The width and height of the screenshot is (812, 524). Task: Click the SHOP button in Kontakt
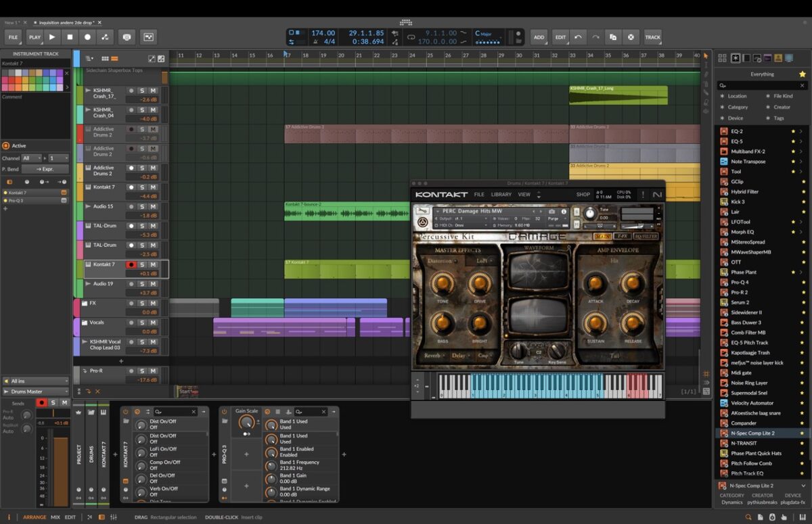[x=583, y=194]
